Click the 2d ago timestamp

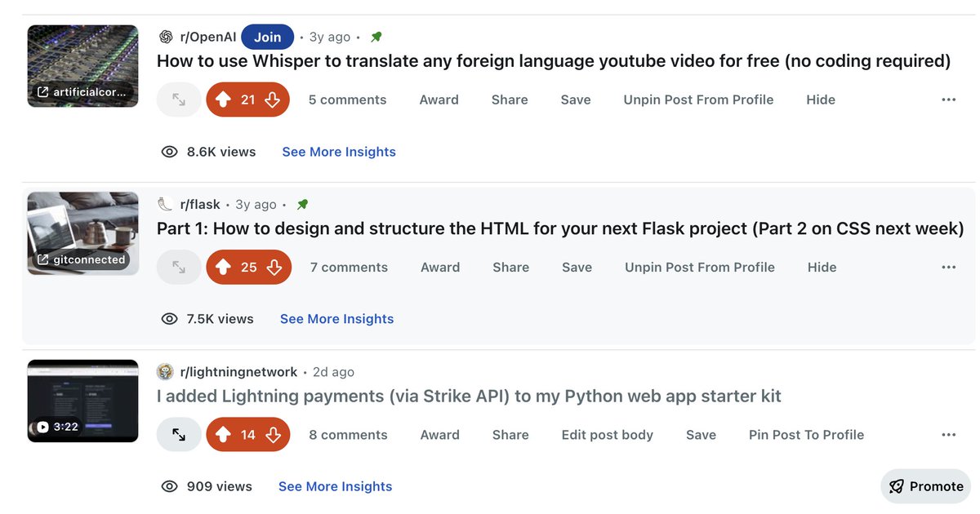click(x=333, y=372)
